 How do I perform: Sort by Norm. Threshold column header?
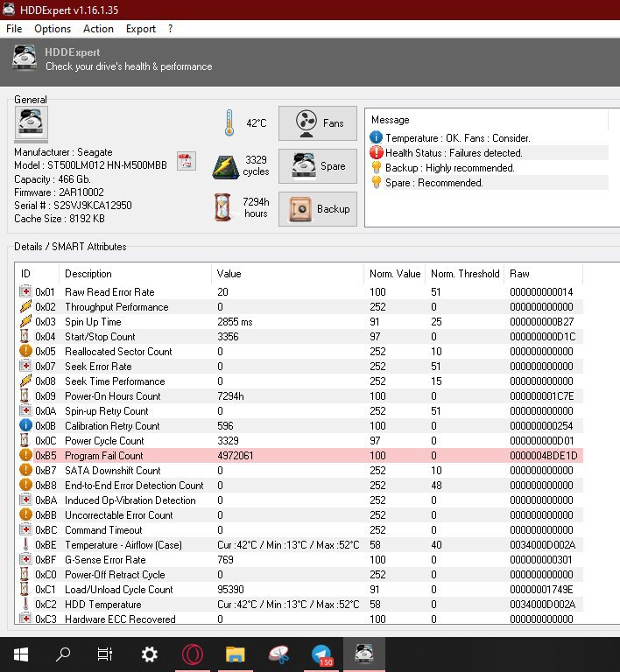pos(464,273)
